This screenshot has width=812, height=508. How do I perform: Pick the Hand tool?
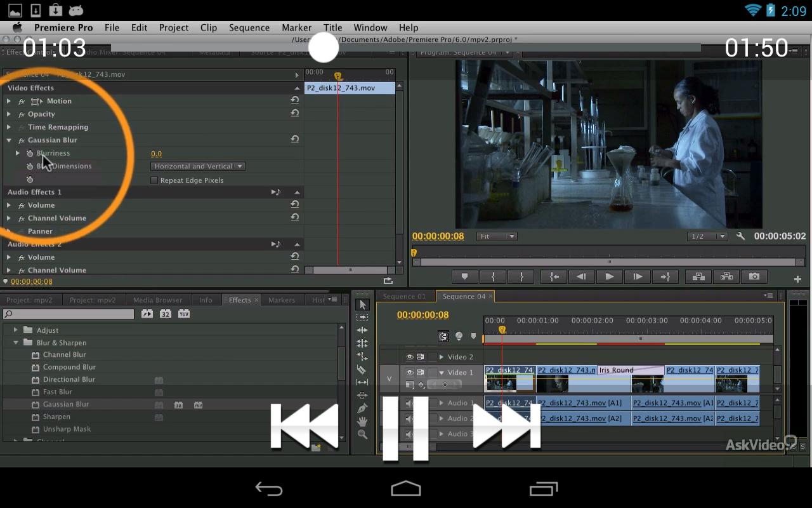362,421
